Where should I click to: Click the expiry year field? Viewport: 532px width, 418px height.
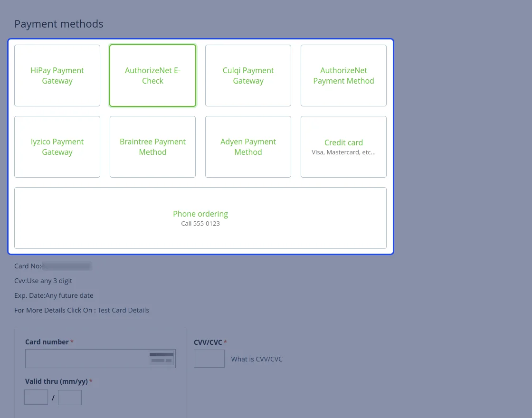(70, 397)
